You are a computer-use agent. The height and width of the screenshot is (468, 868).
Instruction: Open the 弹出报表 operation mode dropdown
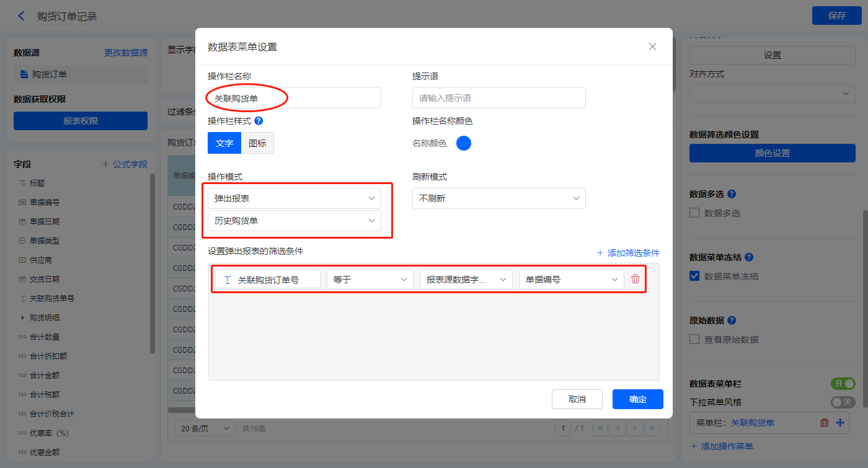click(294, 198)
